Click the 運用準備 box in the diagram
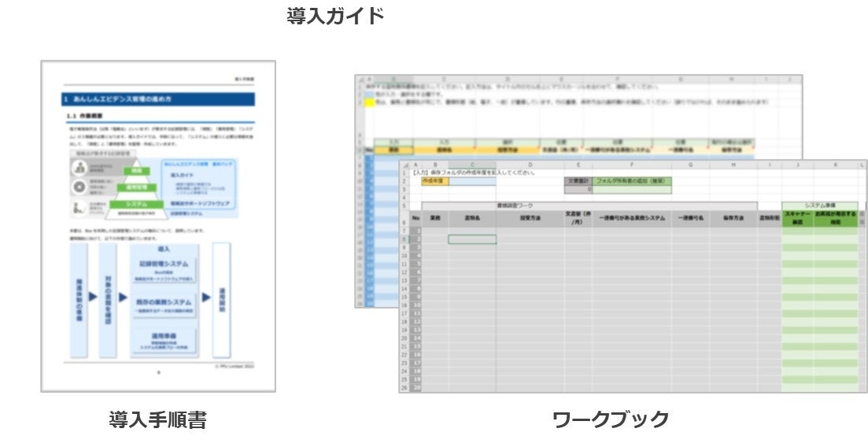868x447 pixels. pos(164,340)
